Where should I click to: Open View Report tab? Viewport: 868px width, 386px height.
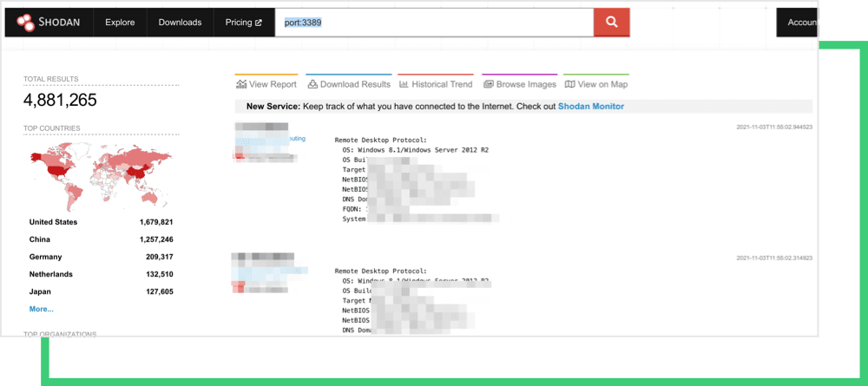(266, 84)
